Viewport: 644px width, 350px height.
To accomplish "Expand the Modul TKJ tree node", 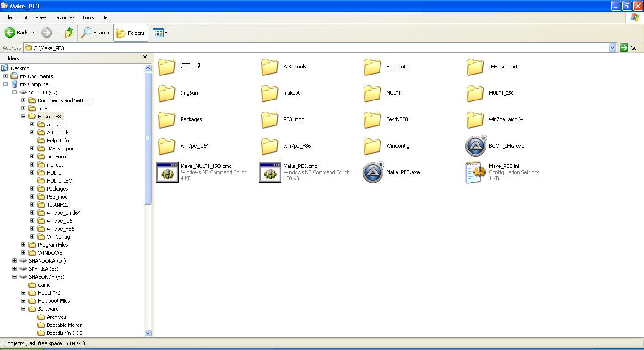I will tap(23, 293).
